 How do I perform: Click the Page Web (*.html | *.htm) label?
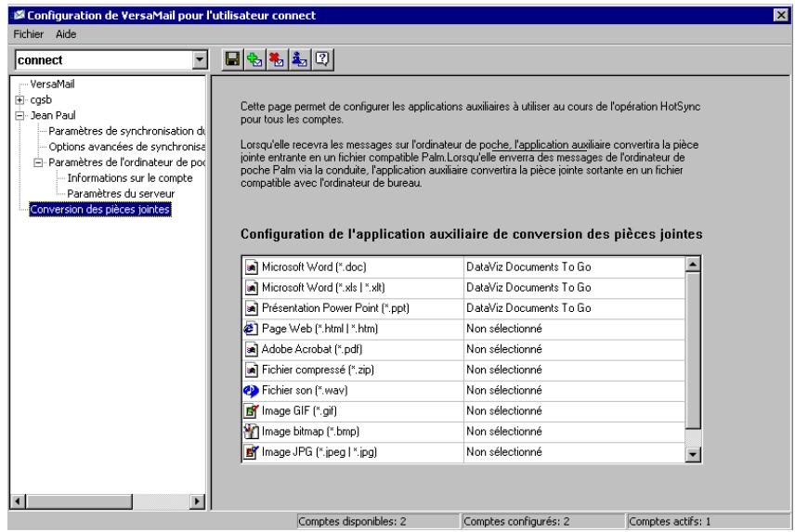pos(319,329)
